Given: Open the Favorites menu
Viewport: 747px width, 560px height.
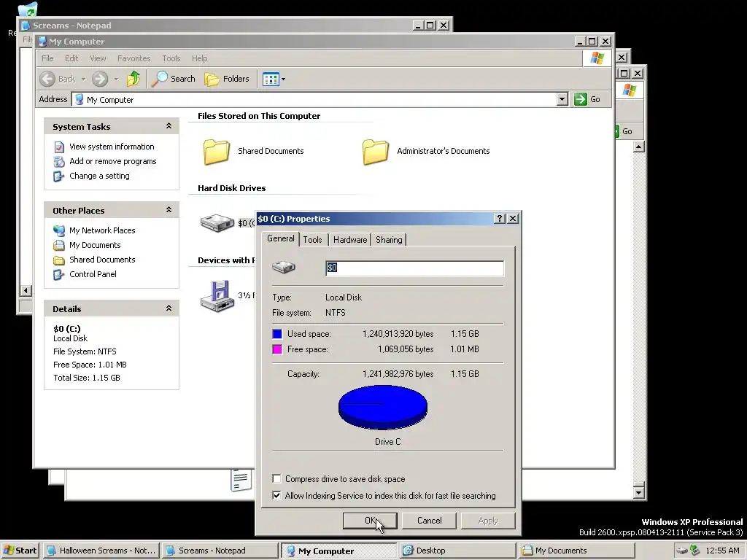Looking at the screenshot, I should coord(134,58).
